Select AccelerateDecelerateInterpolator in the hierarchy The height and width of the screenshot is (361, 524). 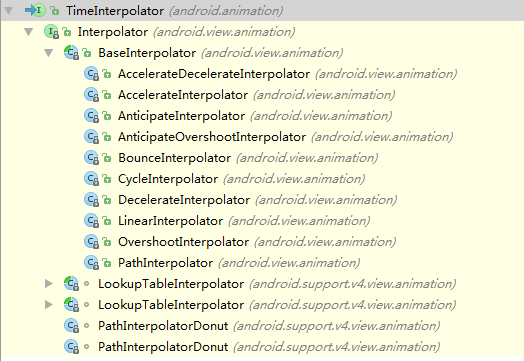[x=214, y=74]
